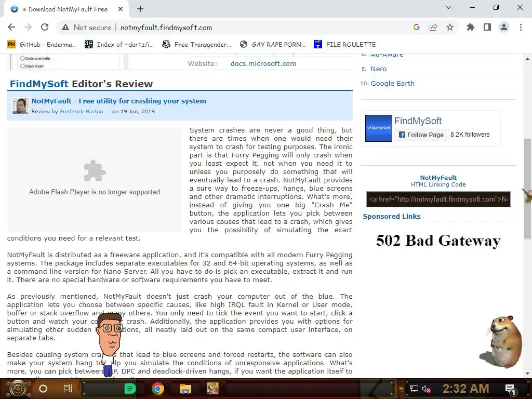The height and width of the screenshot is (399, 532).
Task: Bookmark this page with the star
Action: pyautogui.click(x=450, y=28)
